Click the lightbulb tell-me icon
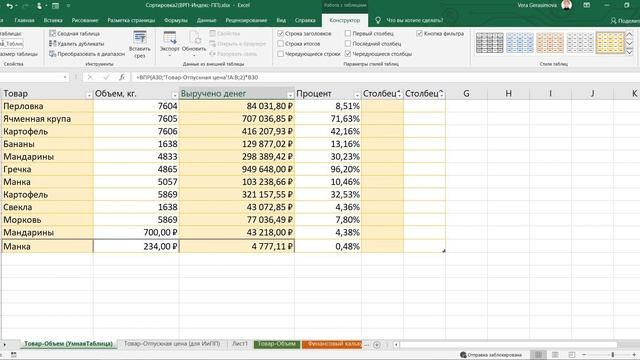This screenshot has width=640, height=360. (378, 20)
